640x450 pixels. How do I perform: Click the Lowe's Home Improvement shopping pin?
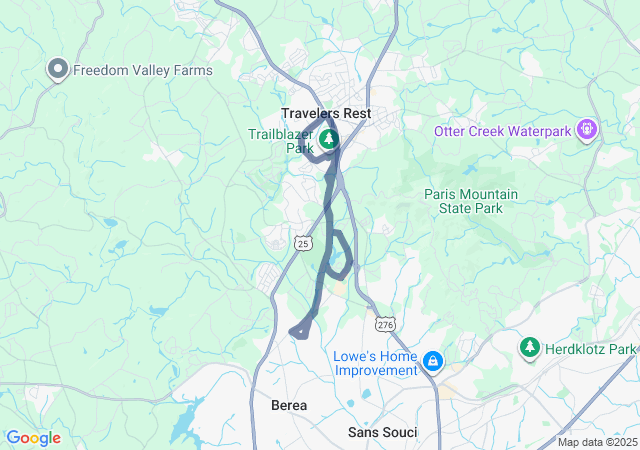(433, 362)
